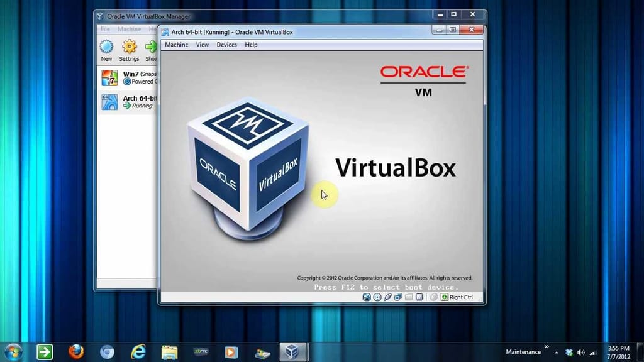Open Windows Explorer from the taskbar
This screenshot has height=362, width=644.
[169, 352]
